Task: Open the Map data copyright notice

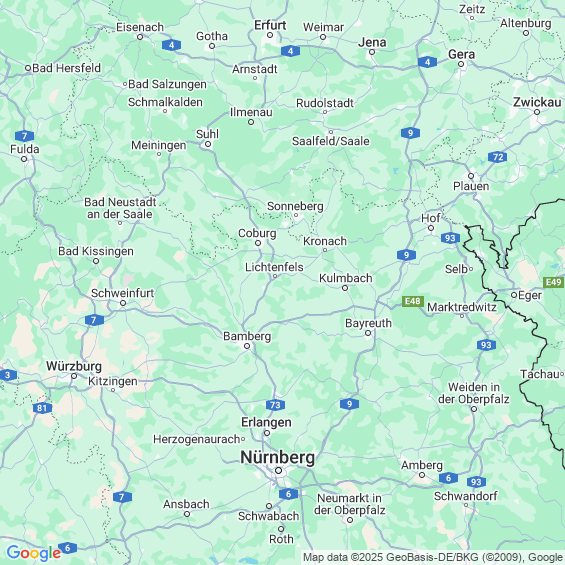Action: point(433,557)
